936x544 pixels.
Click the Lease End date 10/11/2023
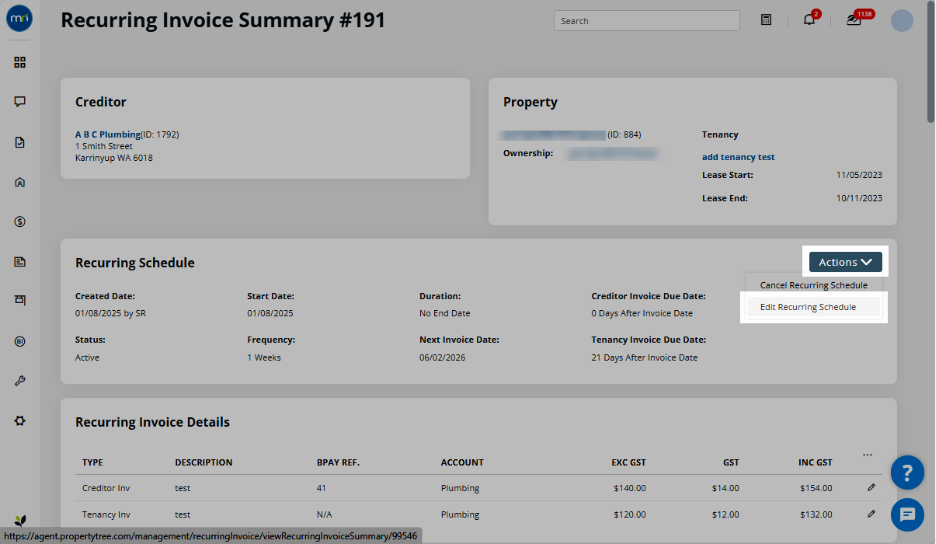[x=859, y=198]
